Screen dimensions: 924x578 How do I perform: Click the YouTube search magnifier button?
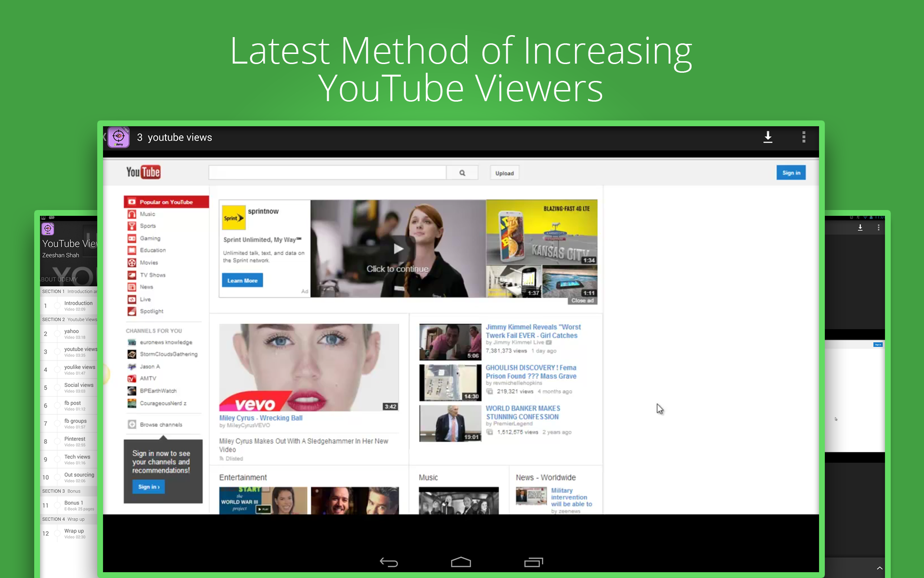click(x=462, y=173)
